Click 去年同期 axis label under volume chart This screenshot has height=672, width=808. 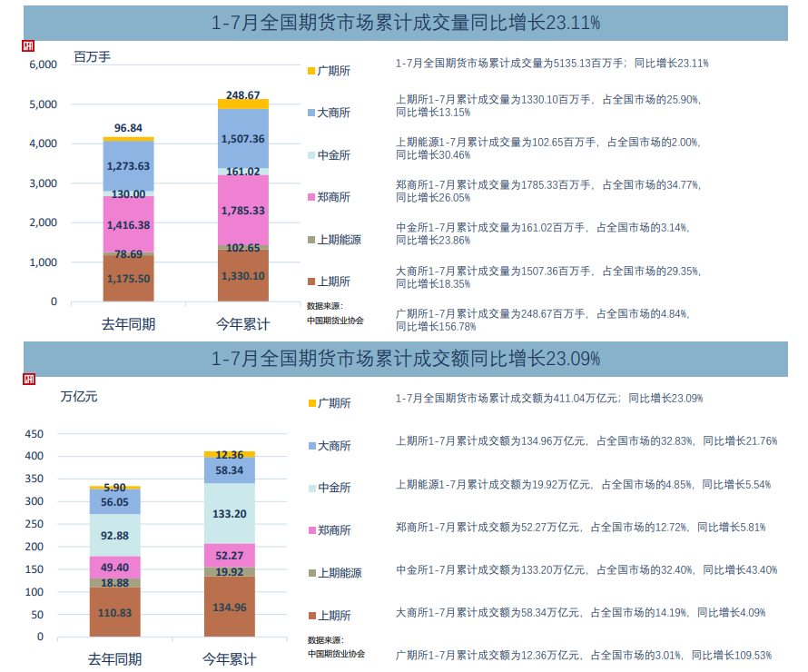(x=128, y=324)
